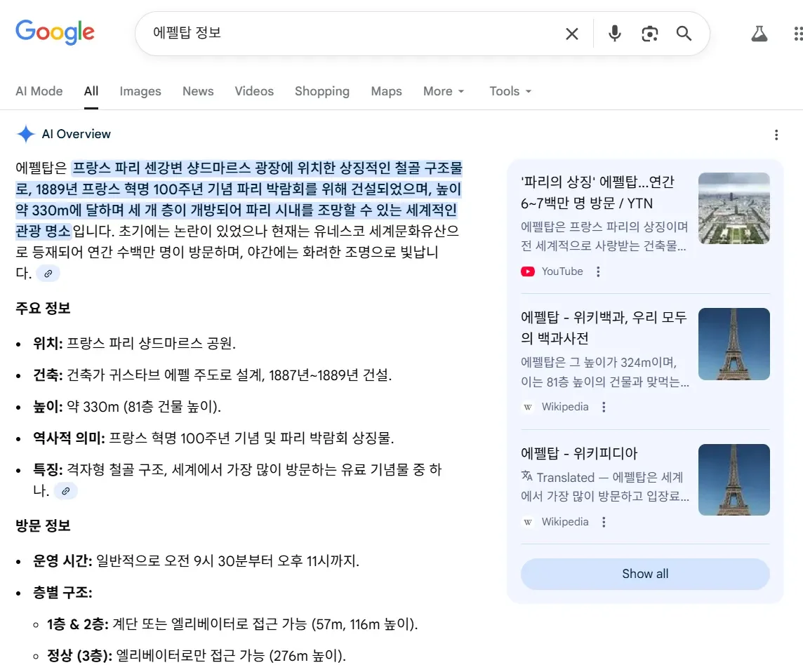
Task: Open Google Search Labs flask icon
Action: pos(759,33)
